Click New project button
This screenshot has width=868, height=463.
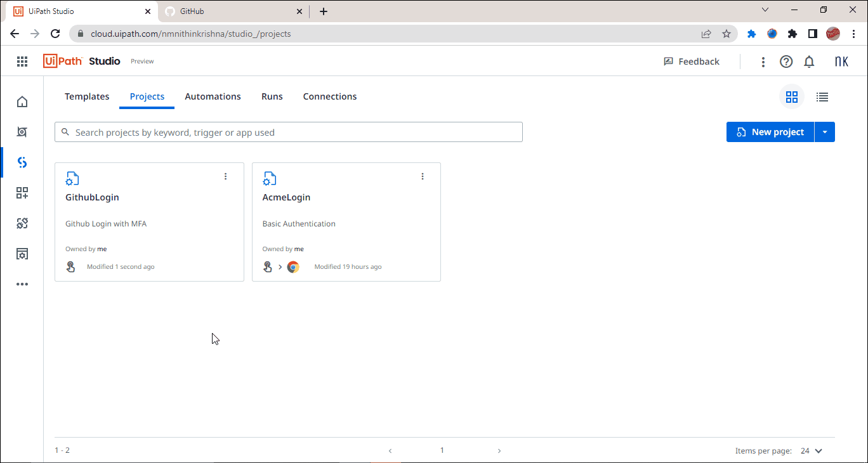coord(770,132)
